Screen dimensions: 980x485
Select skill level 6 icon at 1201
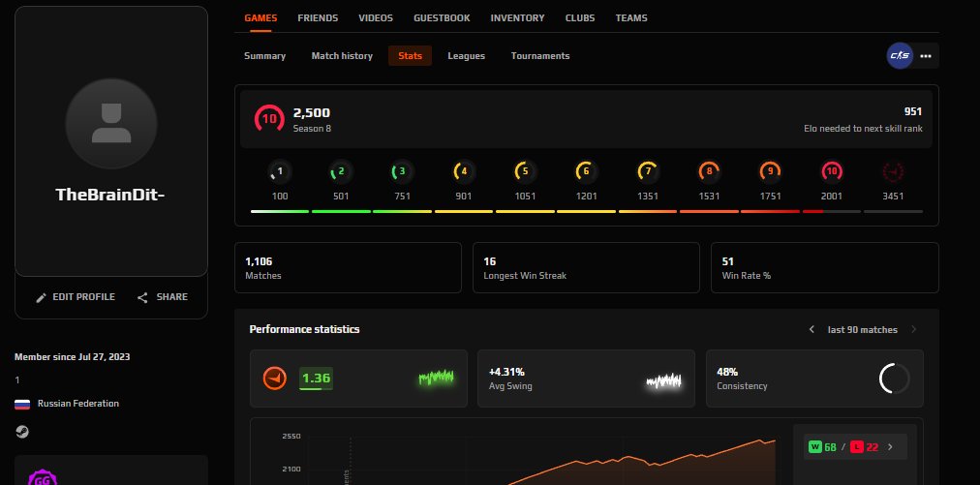(x=586, y=171)
